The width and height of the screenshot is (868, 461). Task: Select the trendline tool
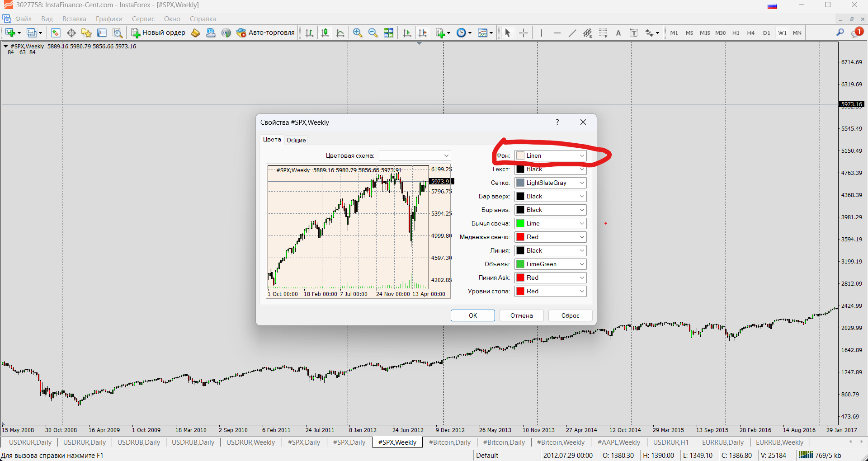572,33
